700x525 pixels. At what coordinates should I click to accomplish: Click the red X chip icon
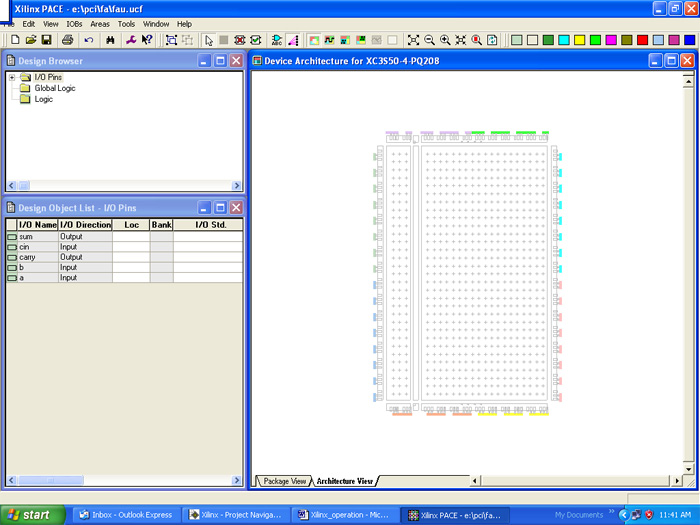coord(240,40)
